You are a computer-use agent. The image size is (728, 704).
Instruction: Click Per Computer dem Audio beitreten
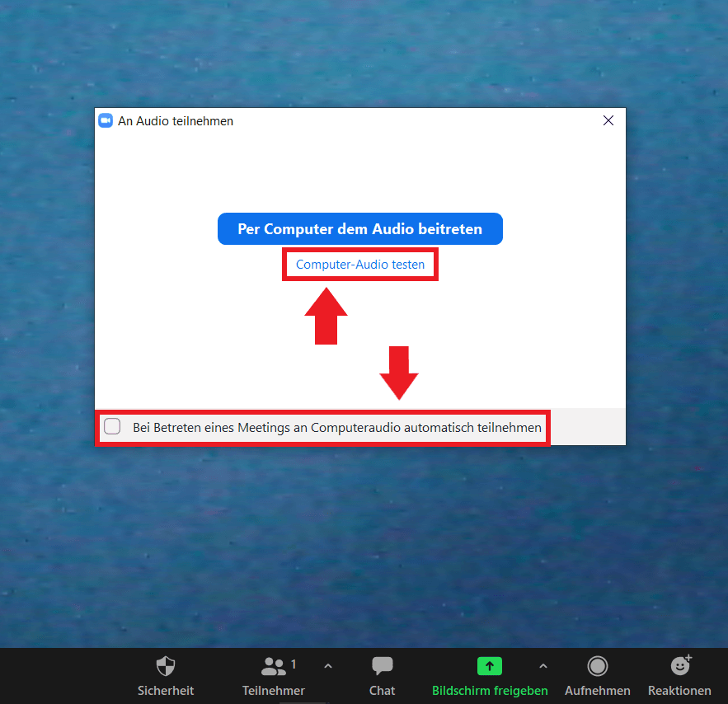[x=359, y=229]
